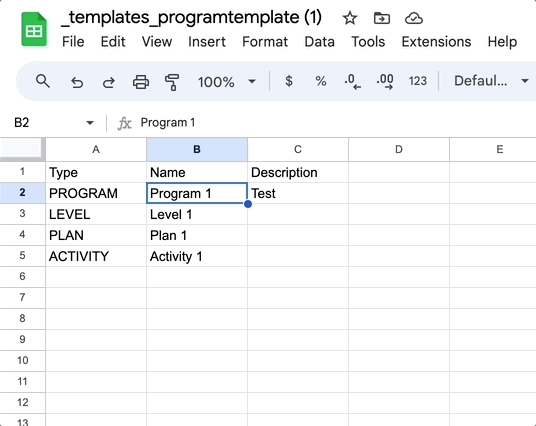536x426 pixels.
Task: Star the _templates_programtemplate document
Action: [x=350, y=18]
